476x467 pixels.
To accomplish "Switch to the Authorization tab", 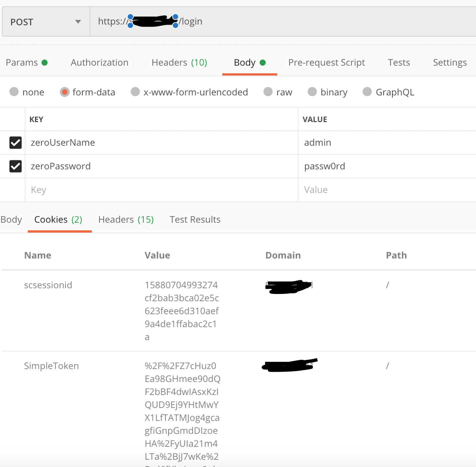I will click(99, 62).
